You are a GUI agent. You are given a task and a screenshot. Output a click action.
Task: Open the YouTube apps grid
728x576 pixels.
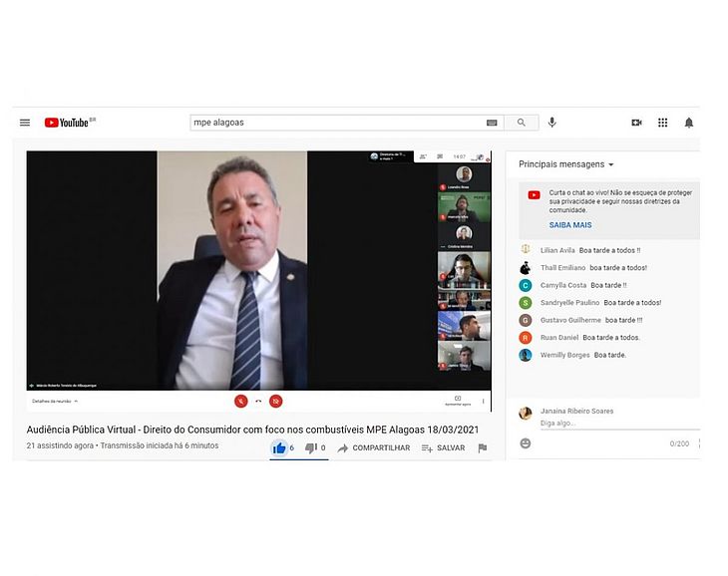(x=662, y=123)
